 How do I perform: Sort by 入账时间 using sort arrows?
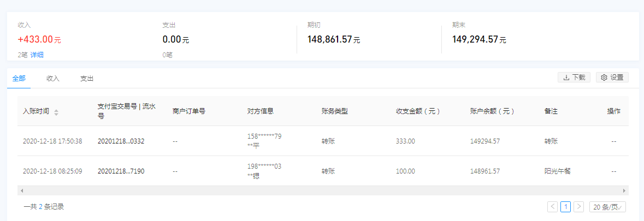pyautogui.click(x=56, y=112)
